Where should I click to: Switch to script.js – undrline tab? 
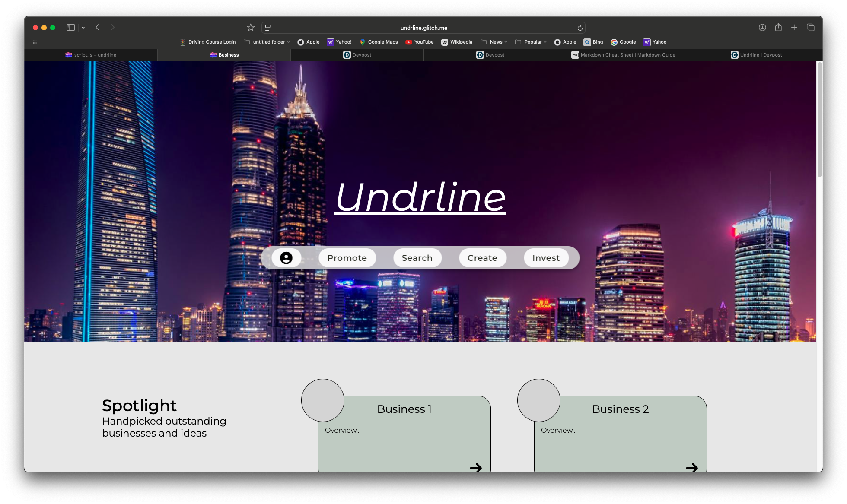coord(91,55)
